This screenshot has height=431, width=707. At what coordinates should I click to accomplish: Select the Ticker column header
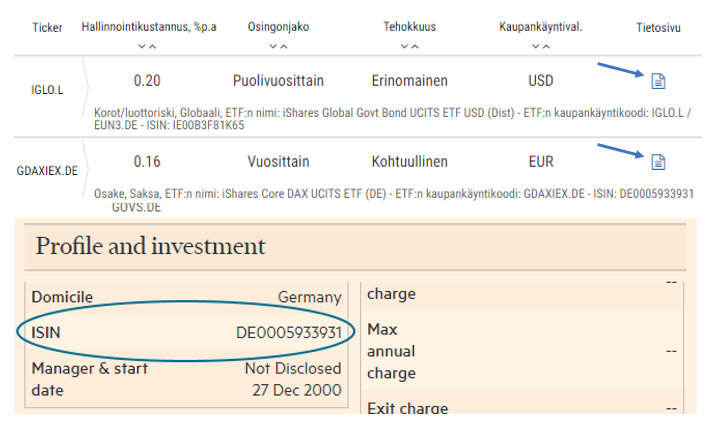[47, 28]
